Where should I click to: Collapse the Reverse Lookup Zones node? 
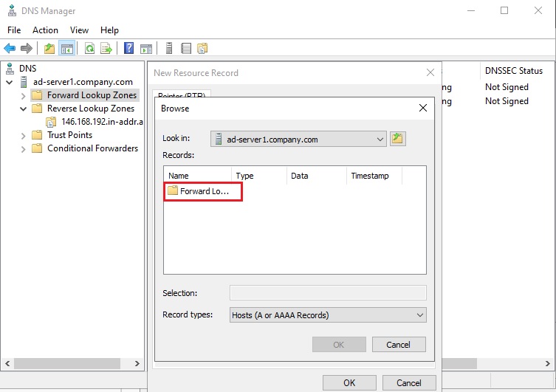[24, 109]
